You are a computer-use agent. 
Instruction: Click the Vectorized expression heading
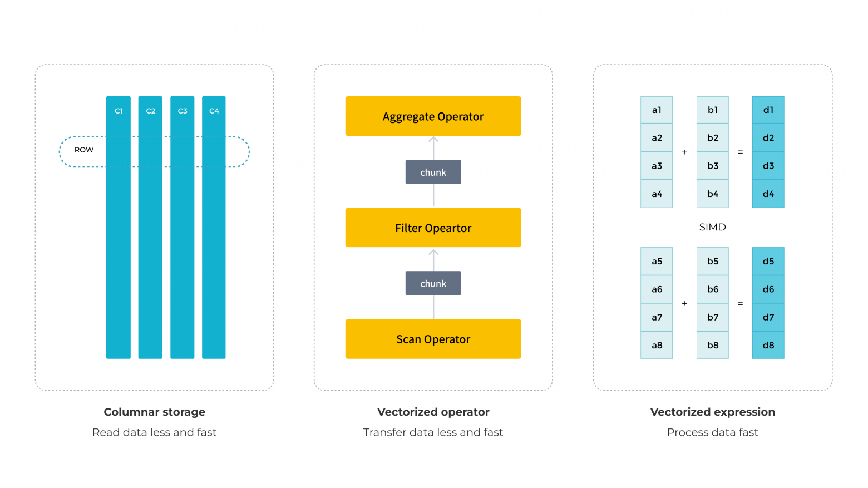pyautogui.click(x=713, y=412)
